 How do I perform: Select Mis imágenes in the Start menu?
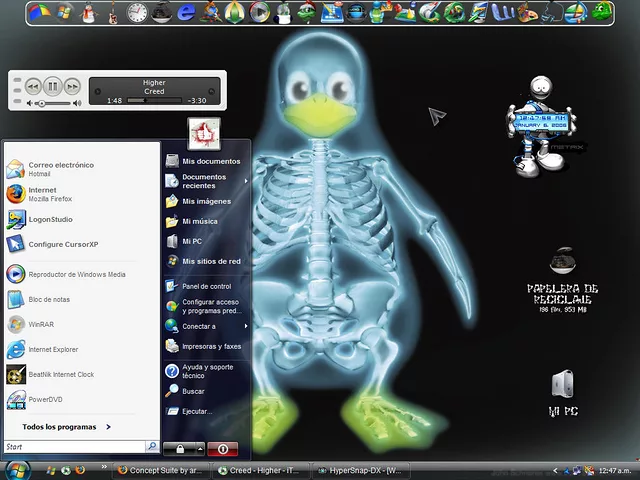point(205,201)
